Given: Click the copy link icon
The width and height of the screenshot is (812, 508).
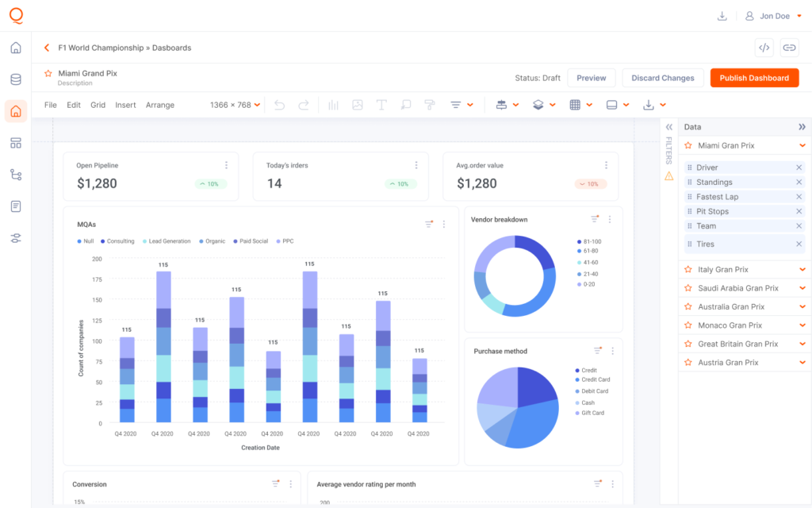Looking at the screenshot, I should [x=789, y=48].
